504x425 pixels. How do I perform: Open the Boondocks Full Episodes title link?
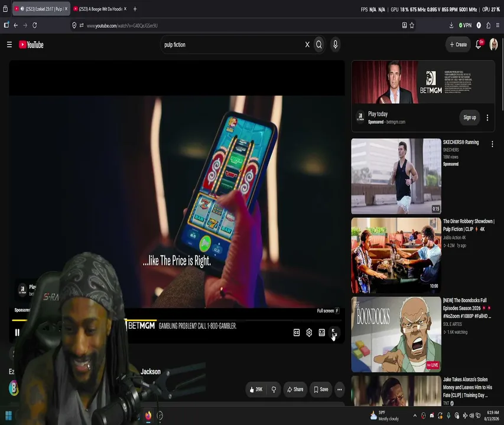tap(467, 308)
